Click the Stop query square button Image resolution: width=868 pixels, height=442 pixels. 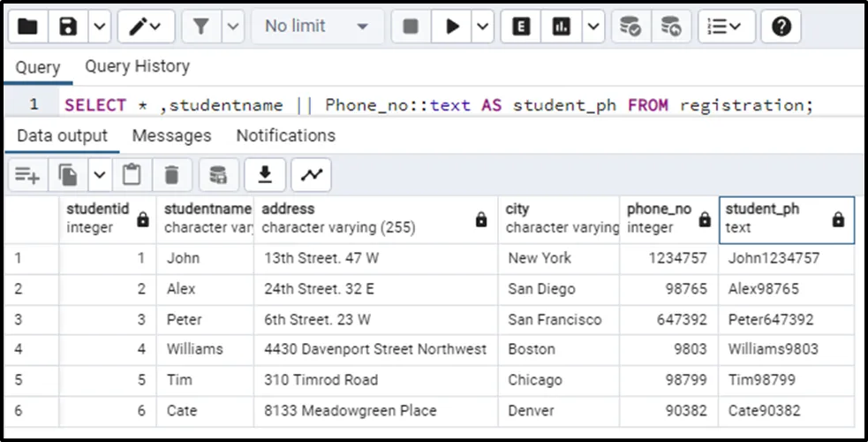tap(410, 27)
